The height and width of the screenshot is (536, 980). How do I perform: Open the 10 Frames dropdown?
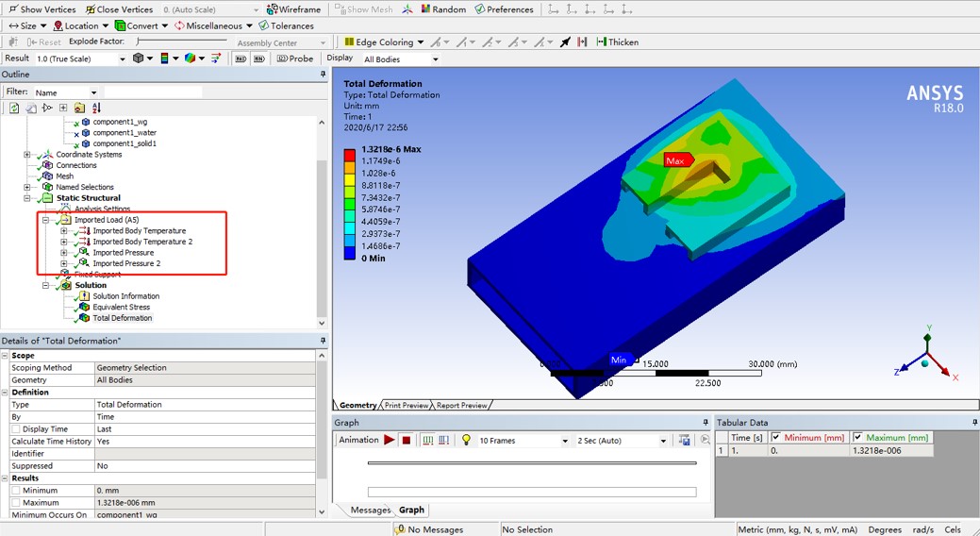[x=523, y=441]
